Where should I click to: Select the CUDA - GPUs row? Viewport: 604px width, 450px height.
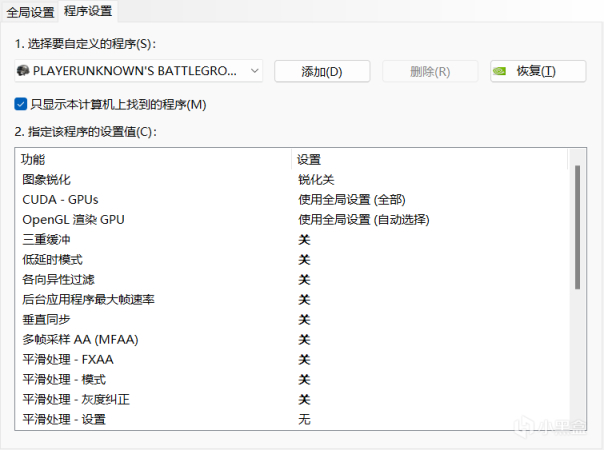(x=293, y=200)
